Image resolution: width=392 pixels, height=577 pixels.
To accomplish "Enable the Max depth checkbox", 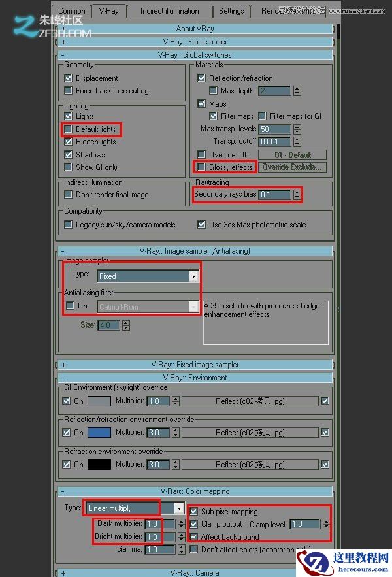I will point(213,91).
